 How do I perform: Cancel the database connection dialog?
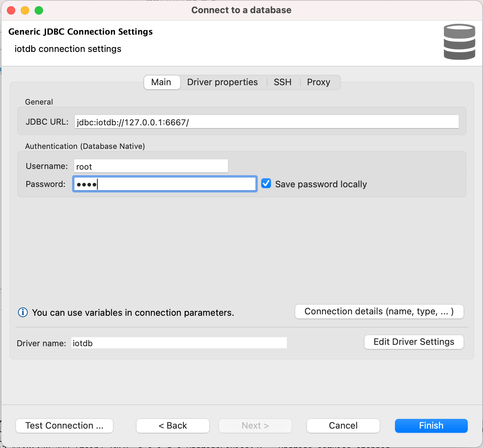point(343,426)
